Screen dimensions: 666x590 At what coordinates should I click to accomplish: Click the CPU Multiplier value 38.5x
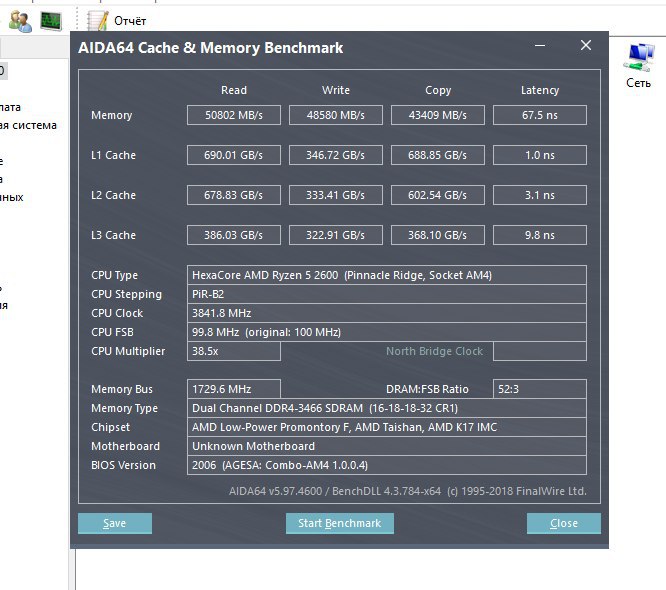tap(234, 351)
